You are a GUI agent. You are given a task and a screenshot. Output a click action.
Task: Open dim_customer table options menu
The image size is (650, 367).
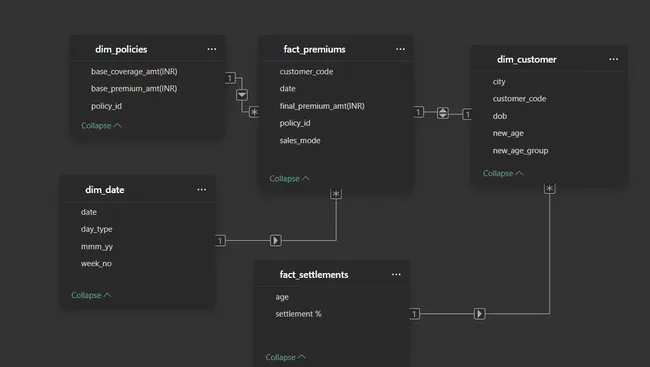tap(614, 59)
